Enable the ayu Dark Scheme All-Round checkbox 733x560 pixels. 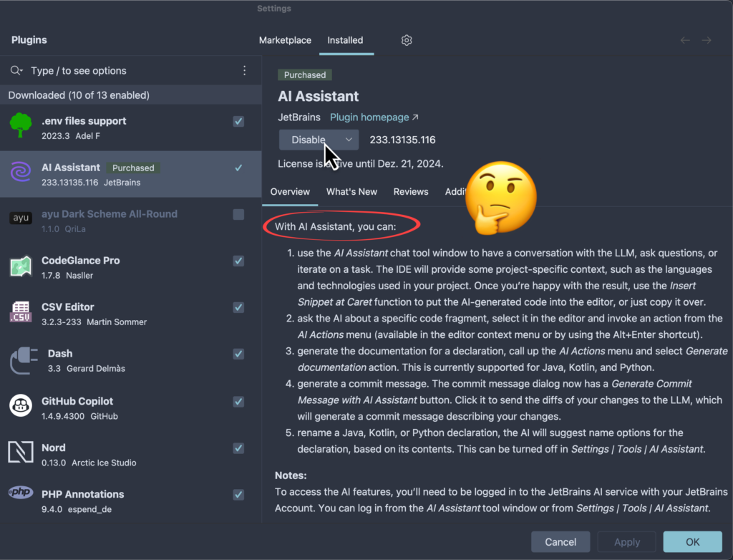(x=238, y=214)
